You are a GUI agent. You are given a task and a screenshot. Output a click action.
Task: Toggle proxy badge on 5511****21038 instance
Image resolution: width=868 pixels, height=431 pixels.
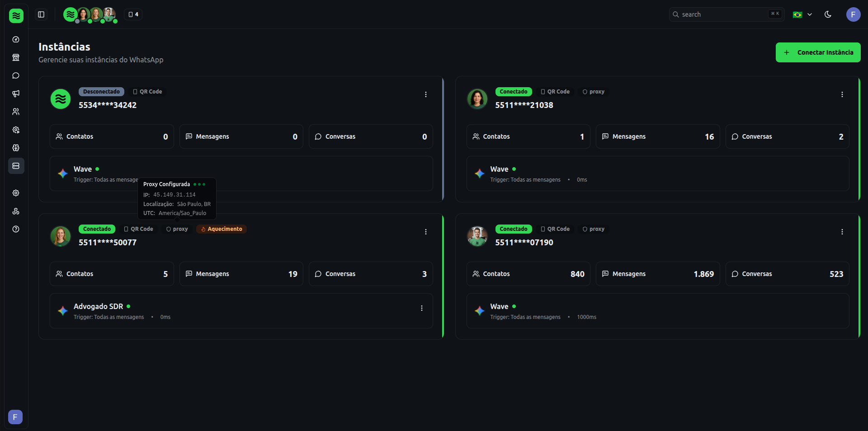(x=594, y=92)
